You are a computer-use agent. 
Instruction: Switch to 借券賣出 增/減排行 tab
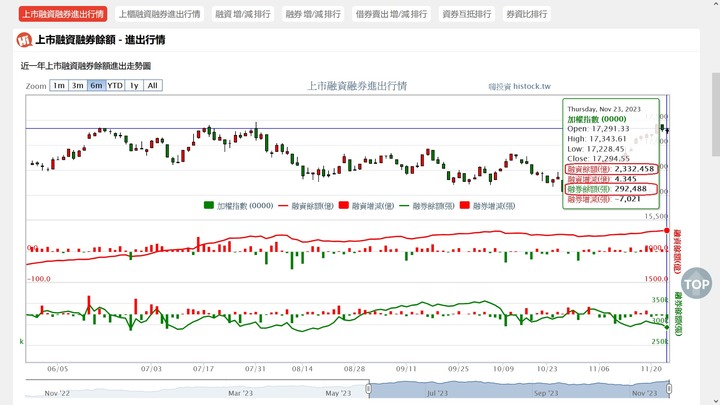[391, 14]
